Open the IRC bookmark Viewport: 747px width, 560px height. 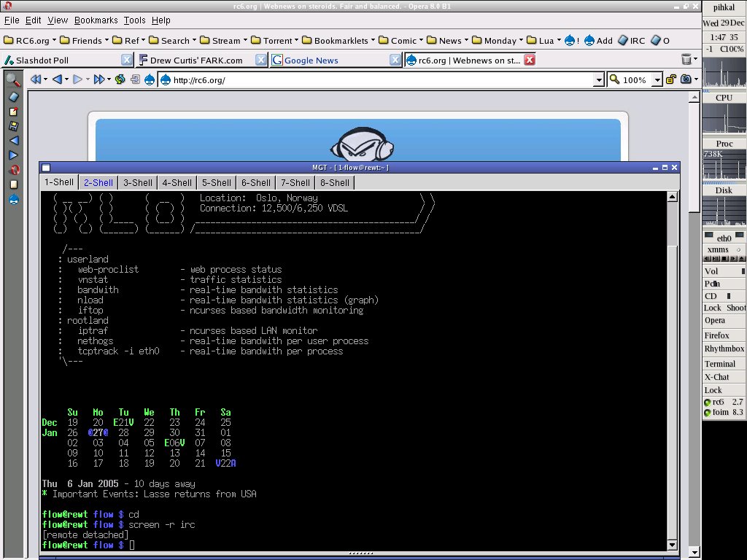[x=631, y=41]
